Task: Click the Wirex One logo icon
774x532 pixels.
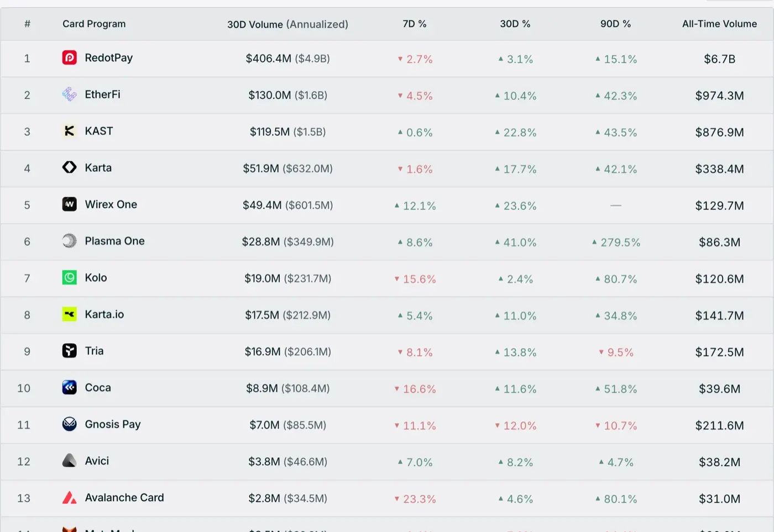Action: point(70,204)
